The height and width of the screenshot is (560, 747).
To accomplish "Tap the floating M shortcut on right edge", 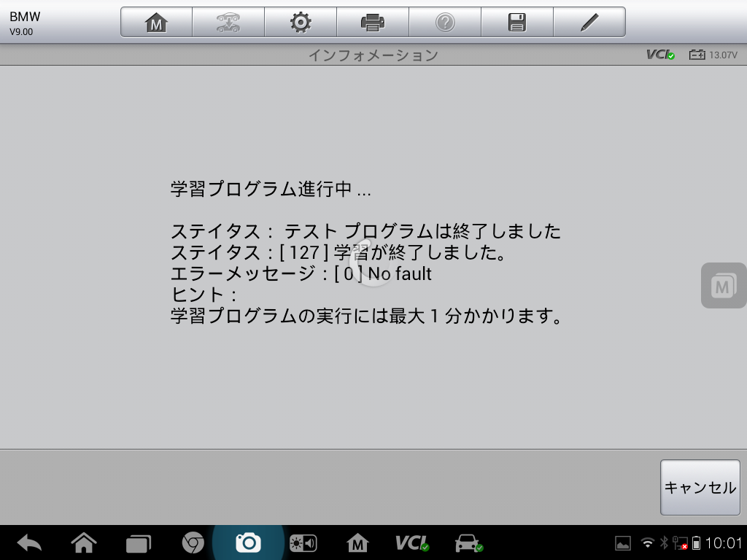I will tap(722, 286).
